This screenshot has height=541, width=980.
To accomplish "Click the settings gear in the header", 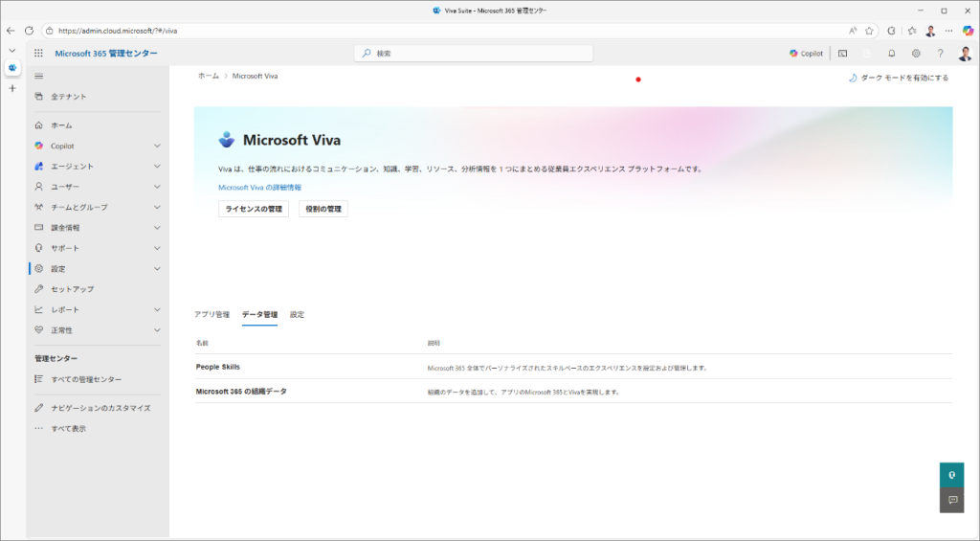I will coord(916,54).
